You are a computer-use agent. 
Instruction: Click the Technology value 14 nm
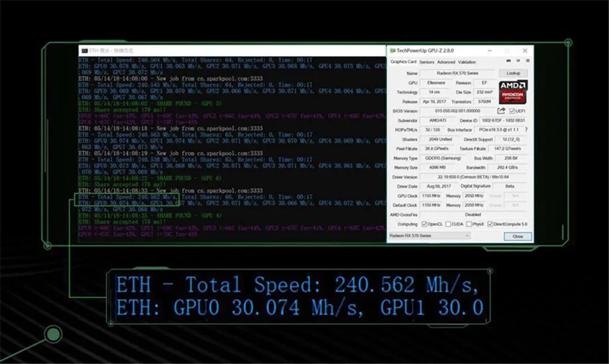[x=434, y=92]
